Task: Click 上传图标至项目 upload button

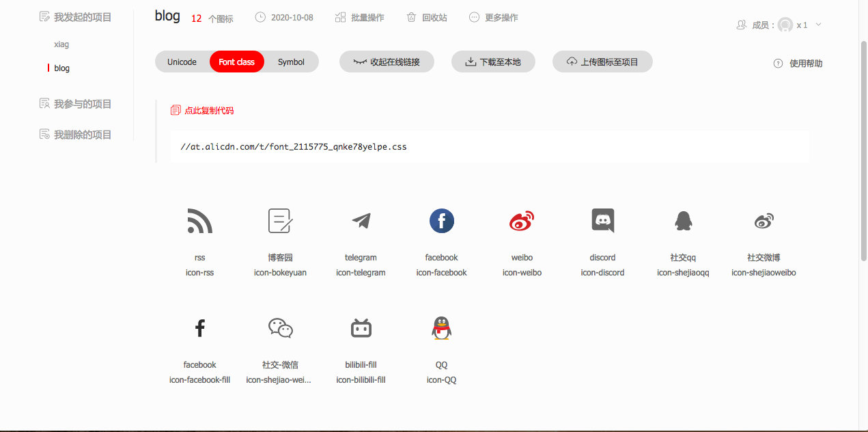Action: (602, 62)
